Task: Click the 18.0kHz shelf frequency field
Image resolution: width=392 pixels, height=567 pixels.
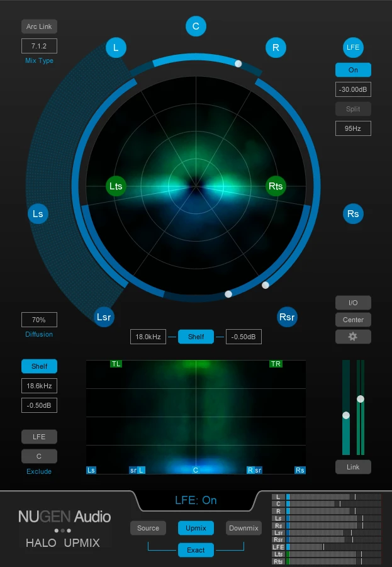Action: coord(148,337)
